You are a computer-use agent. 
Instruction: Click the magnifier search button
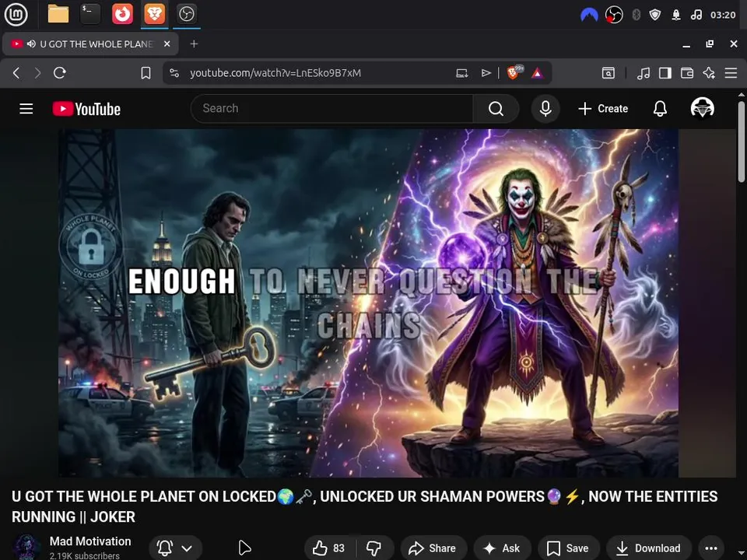496,109
